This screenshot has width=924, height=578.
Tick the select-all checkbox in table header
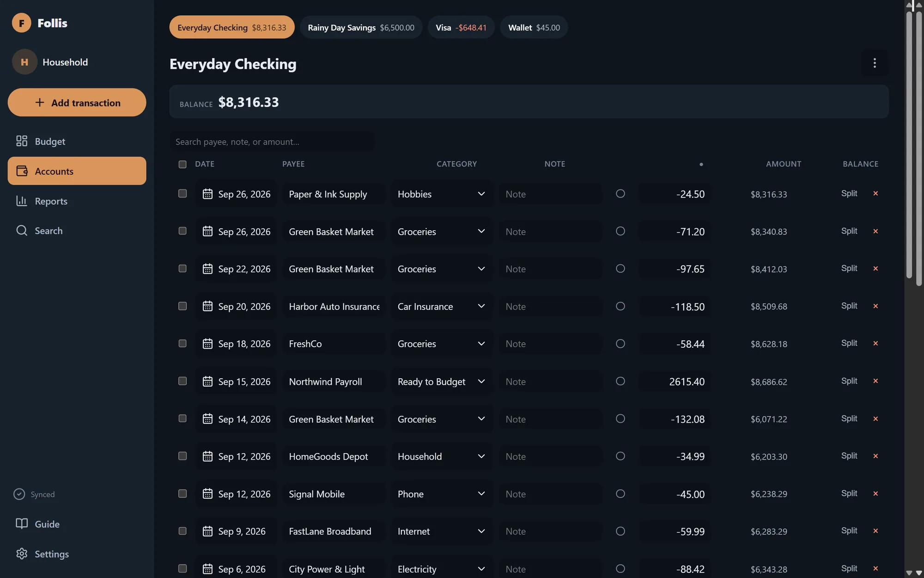[182, 164]
